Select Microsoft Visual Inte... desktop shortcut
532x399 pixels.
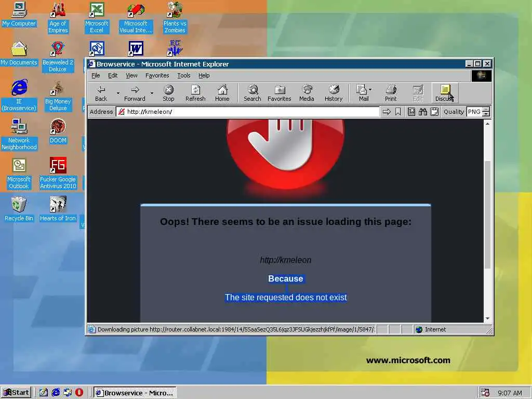coord(136,18)
